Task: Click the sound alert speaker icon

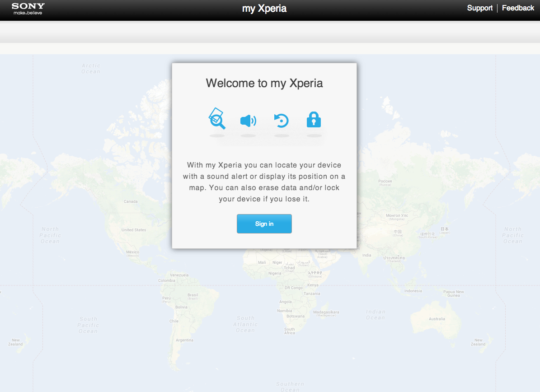Action: tap(248, 121)
